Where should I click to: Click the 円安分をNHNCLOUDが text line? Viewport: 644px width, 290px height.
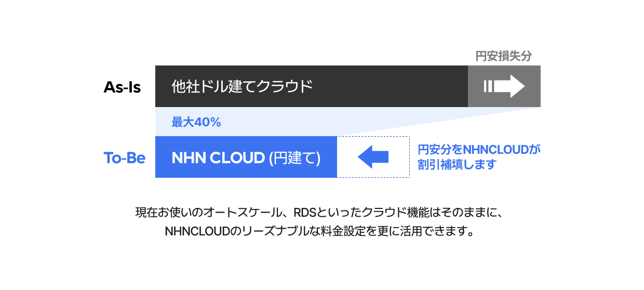(x=479, y=150)
